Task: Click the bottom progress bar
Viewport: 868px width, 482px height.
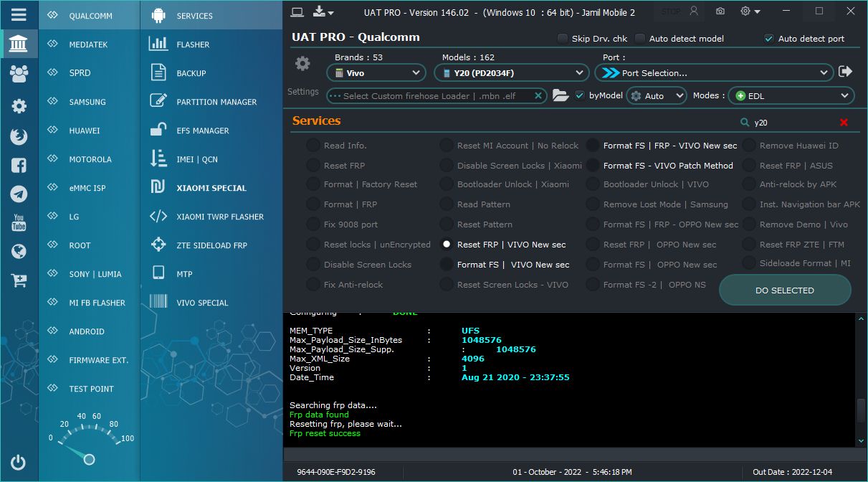Action: click(575, 455)
